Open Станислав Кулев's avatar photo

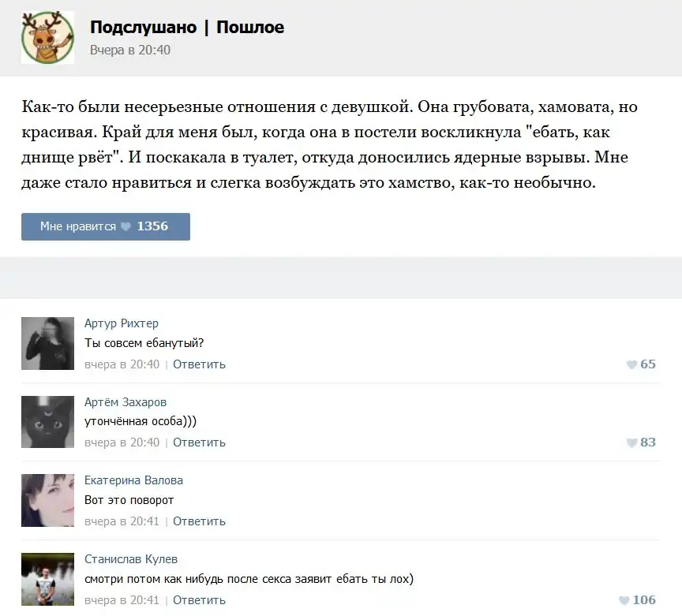(x=47, y=578)
